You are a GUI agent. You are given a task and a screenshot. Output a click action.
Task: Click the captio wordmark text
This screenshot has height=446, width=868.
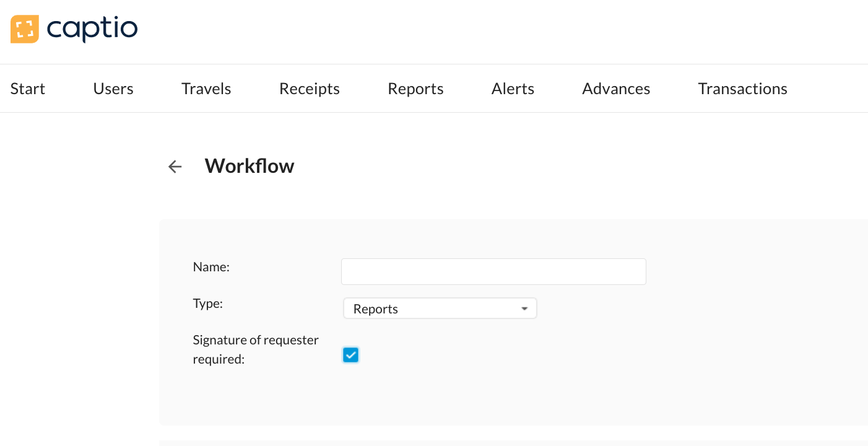(x=92, y=28)
